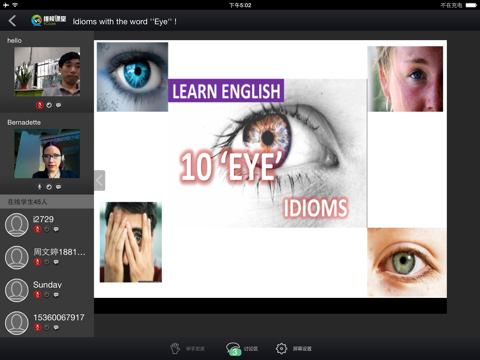
Task: Open chat bubble for student 15360067917
Action: [56, 327]
